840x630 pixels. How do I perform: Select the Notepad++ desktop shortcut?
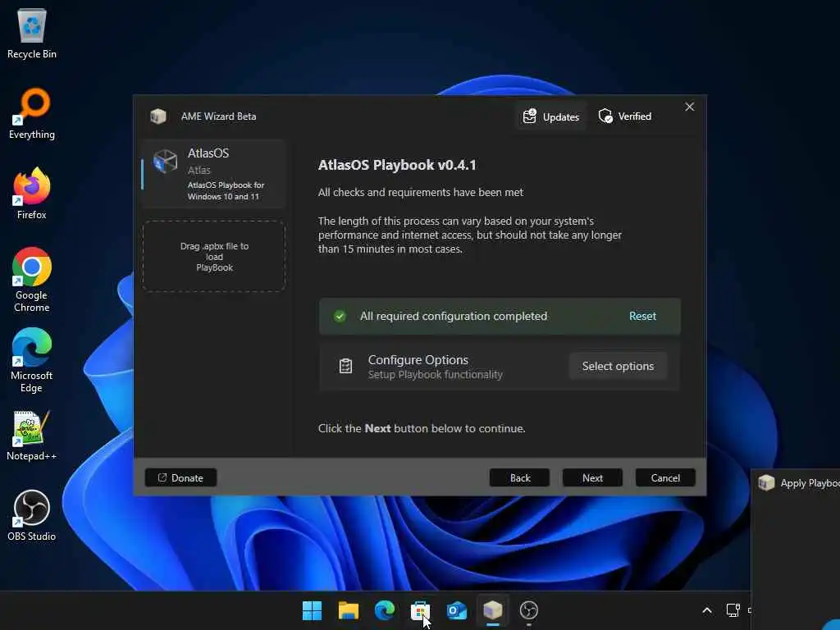32,435
